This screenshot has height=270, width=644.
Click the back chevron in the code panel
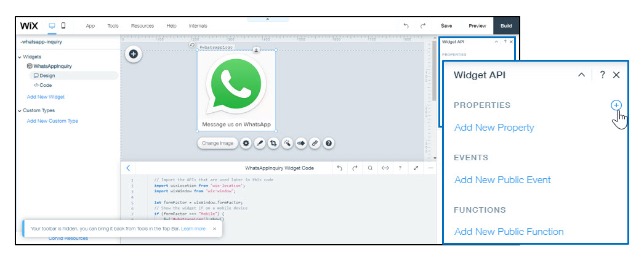pos(127,168)
